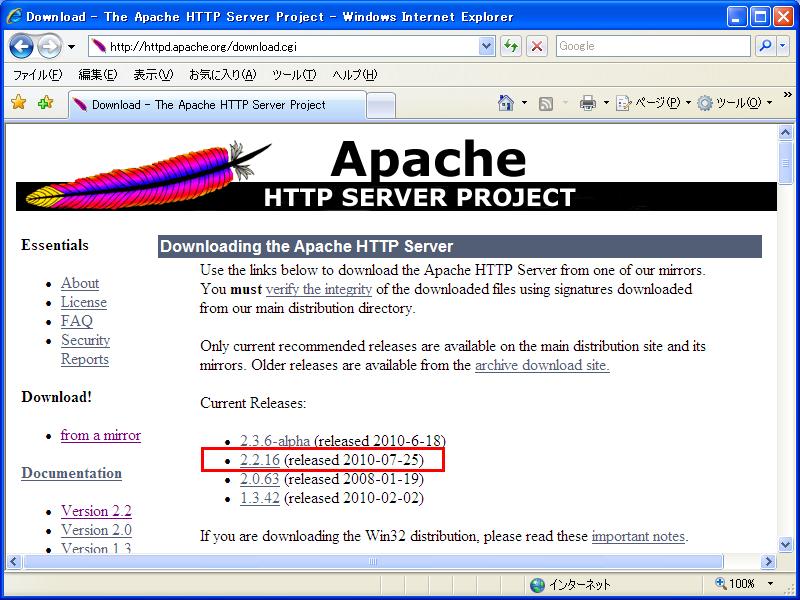Open a new blank tab

tap(381, 106)
